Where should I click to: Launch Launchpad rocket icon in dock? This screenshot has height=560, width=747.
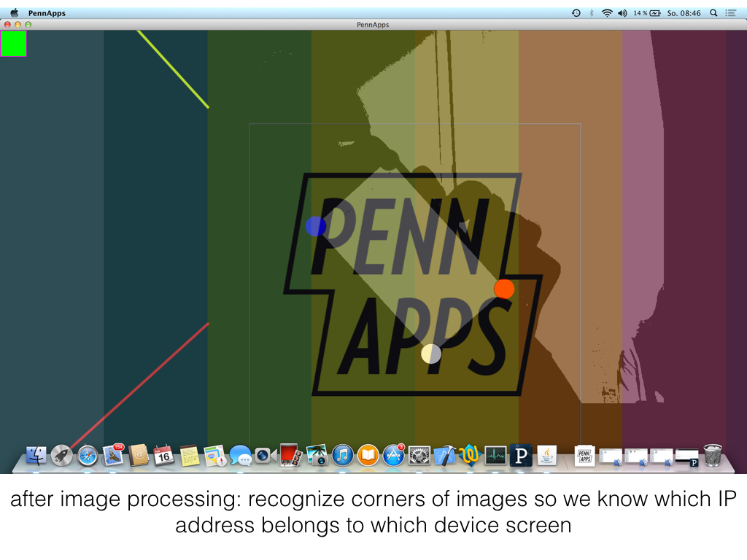click(61, 456)
